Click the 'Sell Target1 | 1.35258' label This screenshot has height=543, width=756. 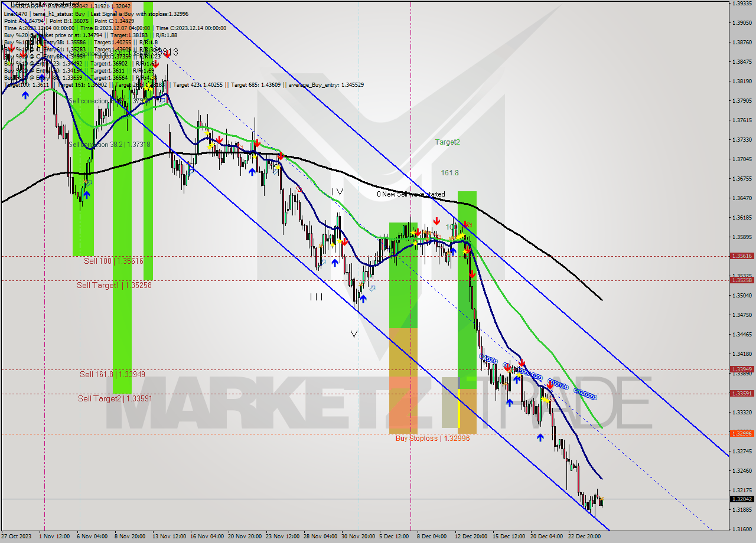pos(115,285)
